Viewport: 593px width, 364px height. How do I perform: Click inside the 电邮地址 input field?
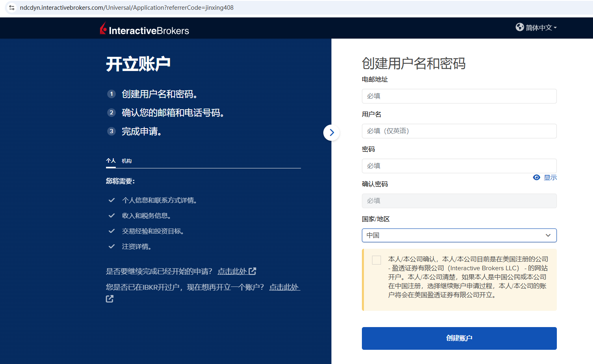click(x=459, y=96)
